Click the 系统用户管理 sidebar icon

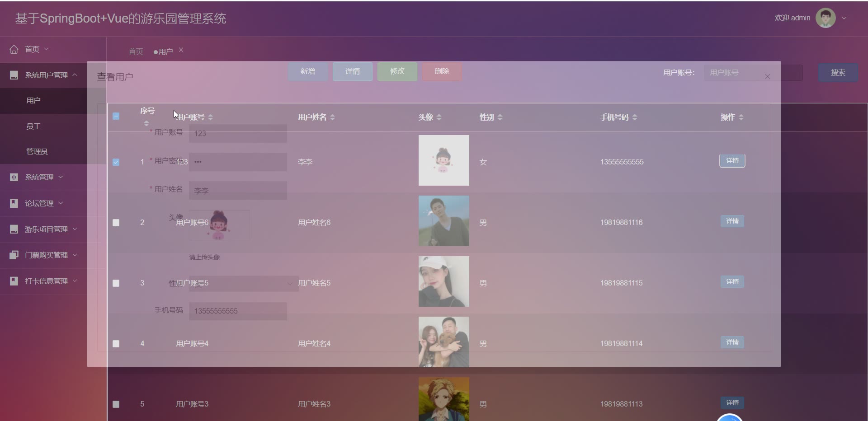(14, 75)
